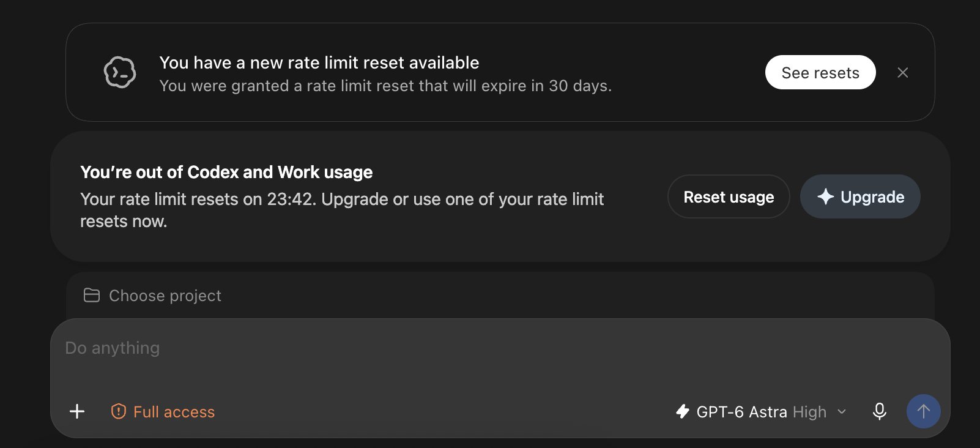Image resolution: width=980 pixels, height=448 pixels.
Task: Dismiss the rate limit reset banner
Action: click(902, 72)
